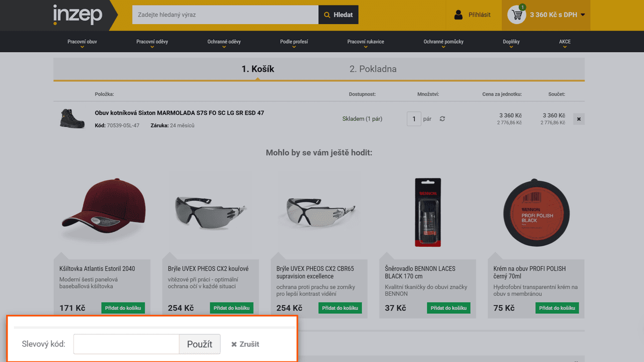
Task: Click the Přihlásit login link
Action: point(479,15)
